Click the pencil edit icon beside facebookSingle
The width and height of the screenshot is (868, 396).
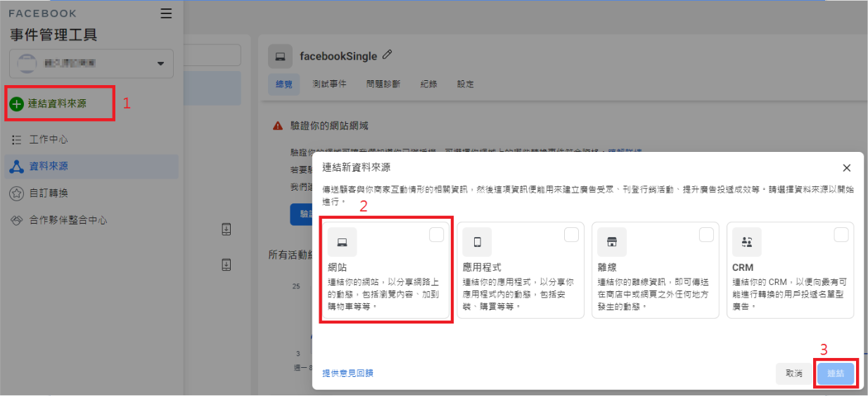[x=387, y=55]
